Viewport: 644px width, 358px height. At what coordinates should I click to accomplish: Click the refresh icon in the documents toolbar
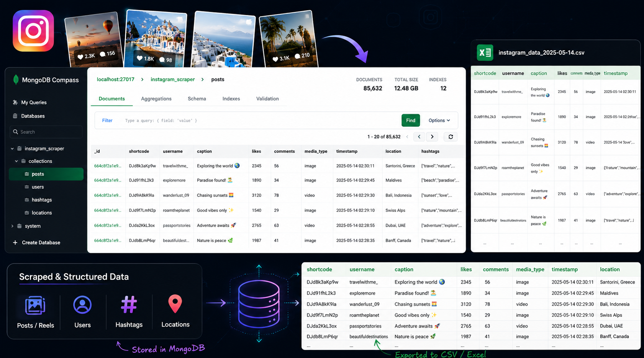(x=451, y=137)
